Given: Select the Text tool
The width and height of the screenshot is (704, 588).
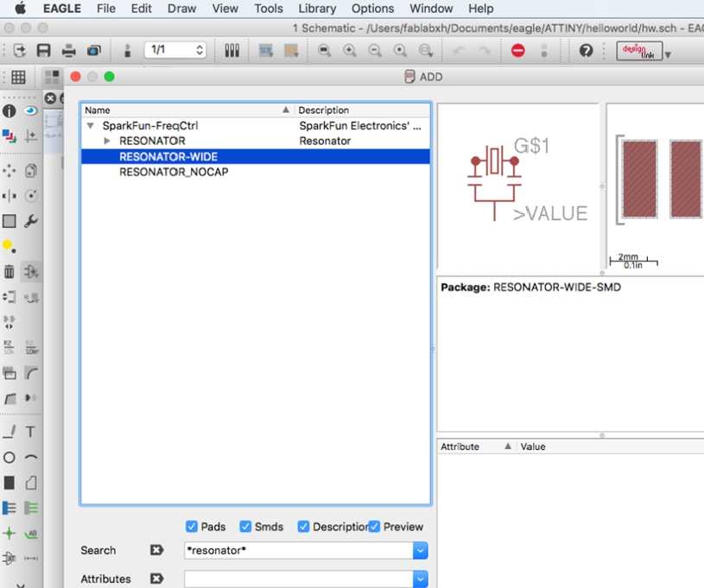Looking at the screenshot, I should (30, 432).
